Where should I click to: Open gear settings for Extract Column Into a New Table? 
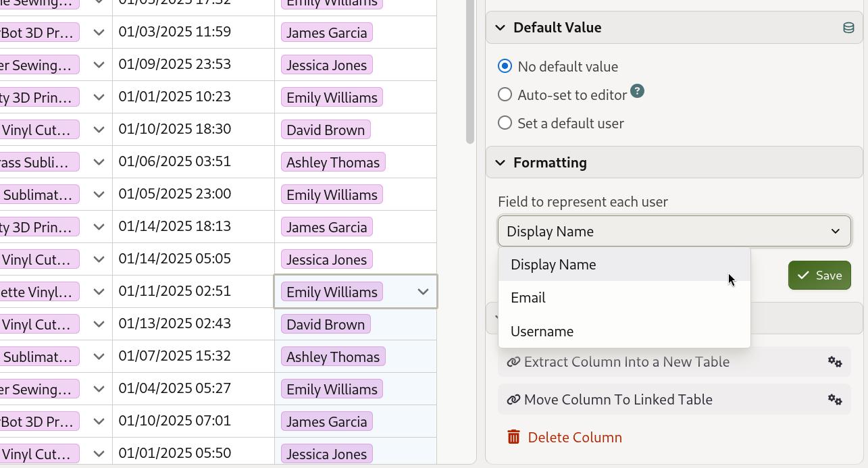[x=836, y=362]
